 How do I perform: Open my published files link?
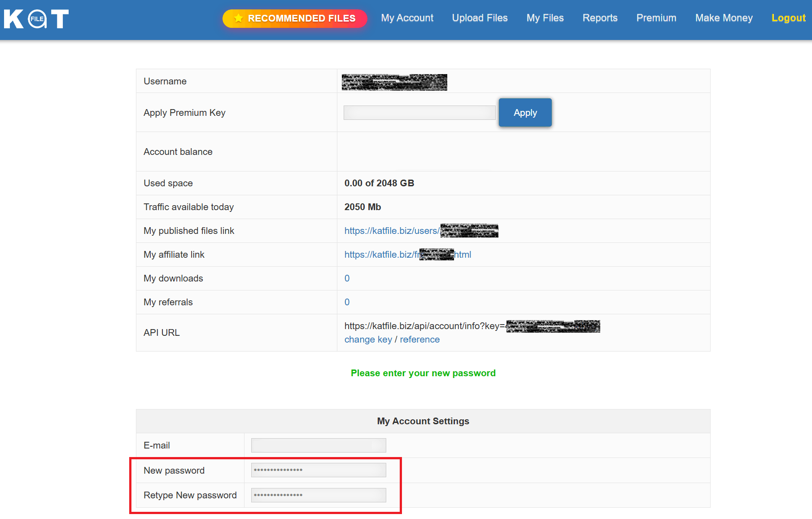421,231
